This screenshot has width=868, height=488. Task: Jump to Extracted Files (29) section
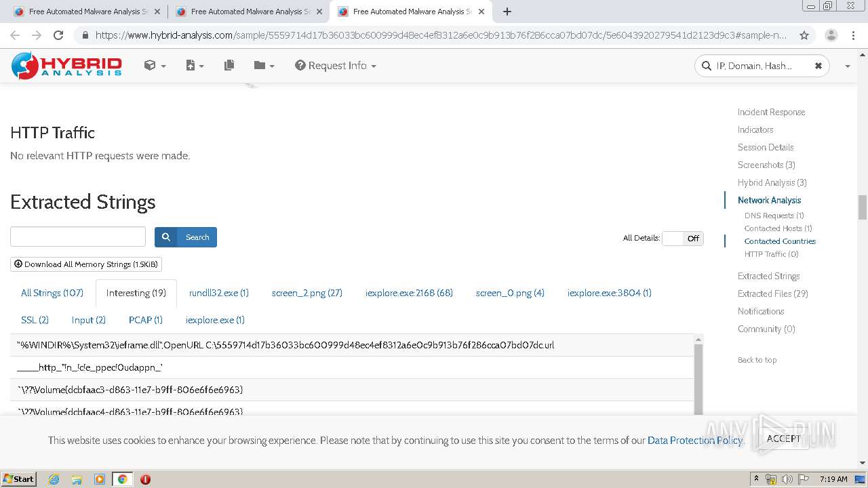tap(773, 293)
